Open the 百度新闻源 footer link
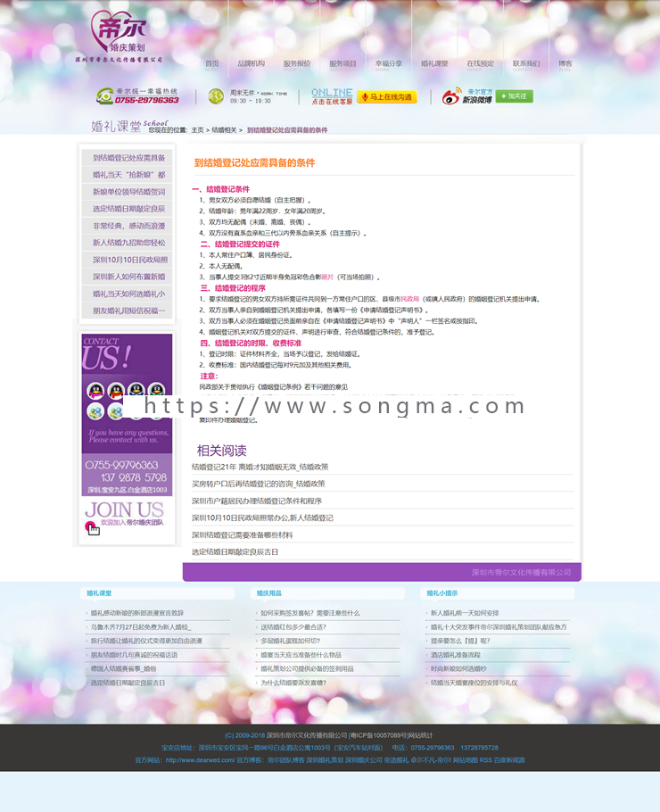Viewport: 660px width, 812px height. tap(509, 760)
